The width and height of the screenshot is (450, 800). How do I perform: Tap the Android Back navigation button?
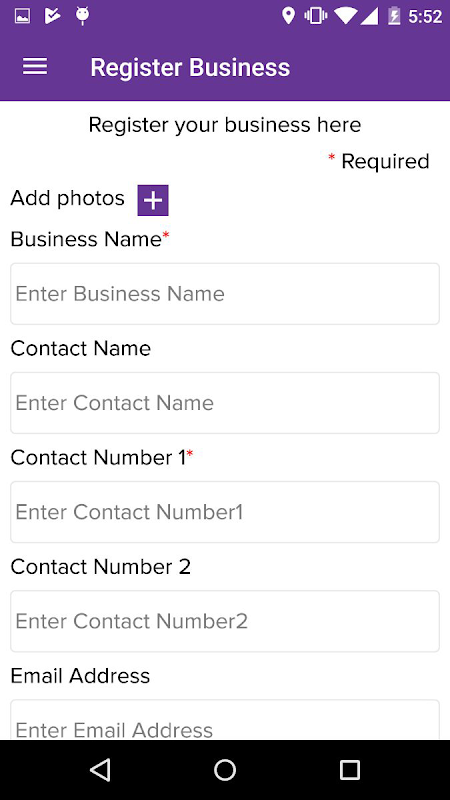click(100, 769)
